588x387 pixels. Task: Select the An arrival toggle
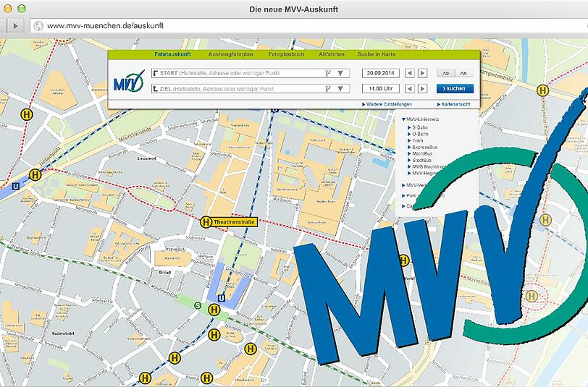pyautogui.click(x=464, y=73)
